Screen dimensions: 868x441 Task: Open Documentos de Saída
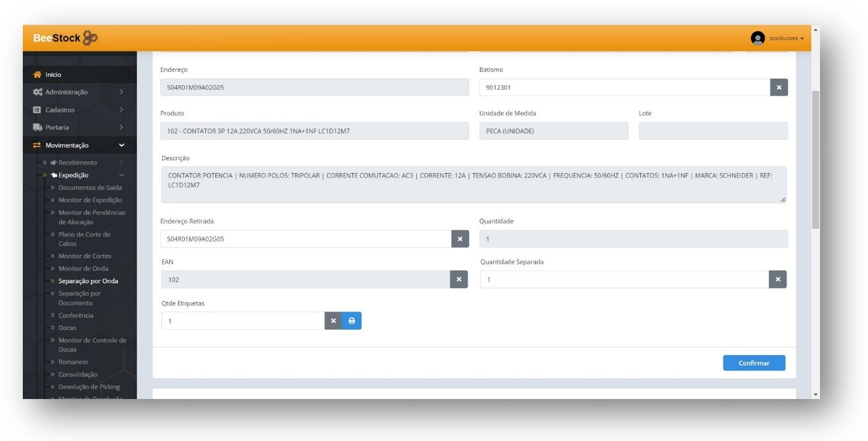[90, 187]
